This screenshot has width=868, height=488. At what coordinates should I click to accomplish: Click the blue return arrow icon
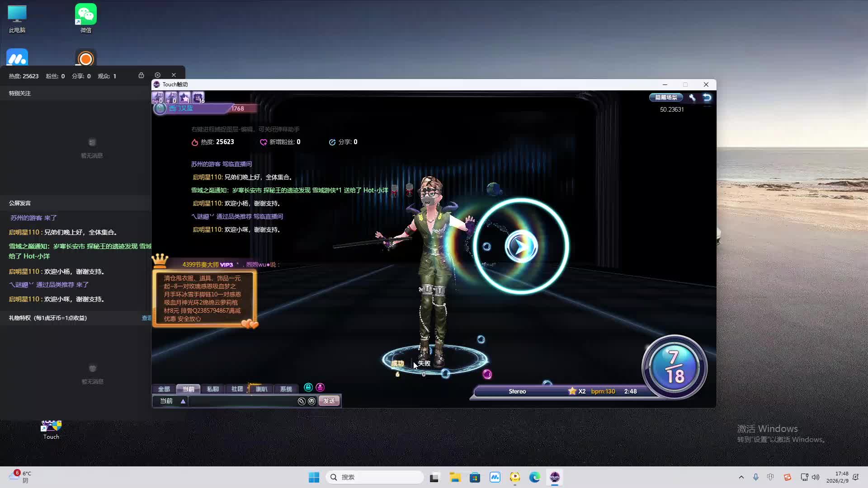click(x=707, y=97)
